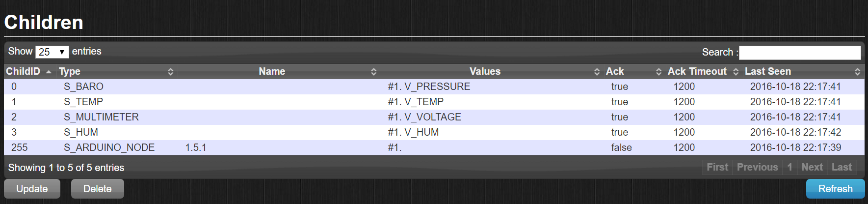868x204 pixels.
Task: Select the S_BARO child row
Action: pyautogui.click(x=83, y=87)
